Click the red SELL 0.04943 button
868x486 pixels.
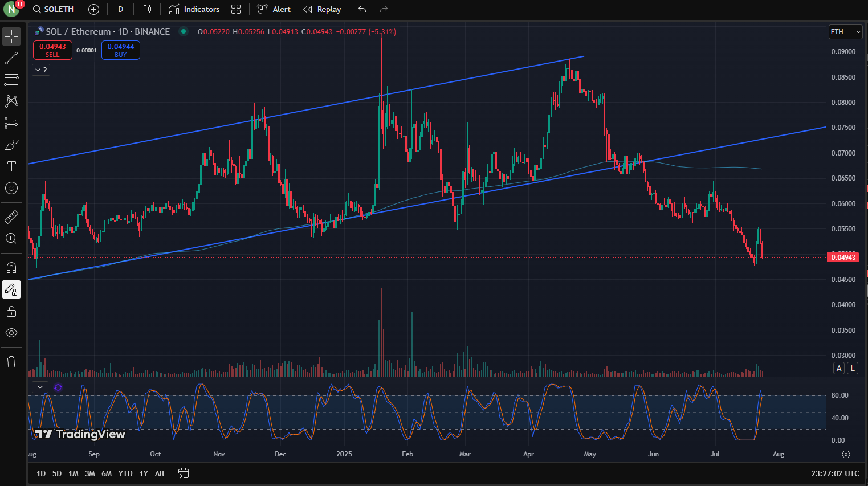click(52, 50)
